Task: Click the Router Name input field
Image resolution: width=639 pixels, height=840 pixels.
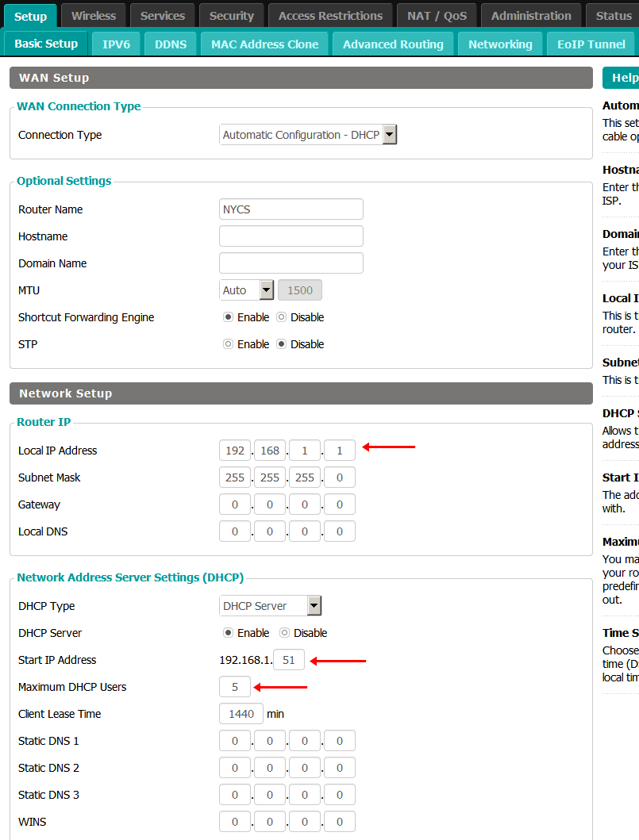Action: click(x=291, y=209)
